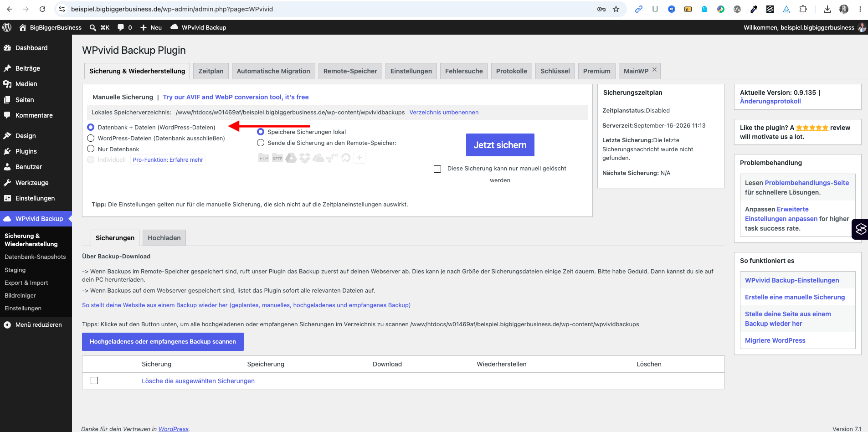This screenshot has width=868, height=432.
Task: Open Datenbank-Snapshots submenu item
Action: [x=35, y=257]
